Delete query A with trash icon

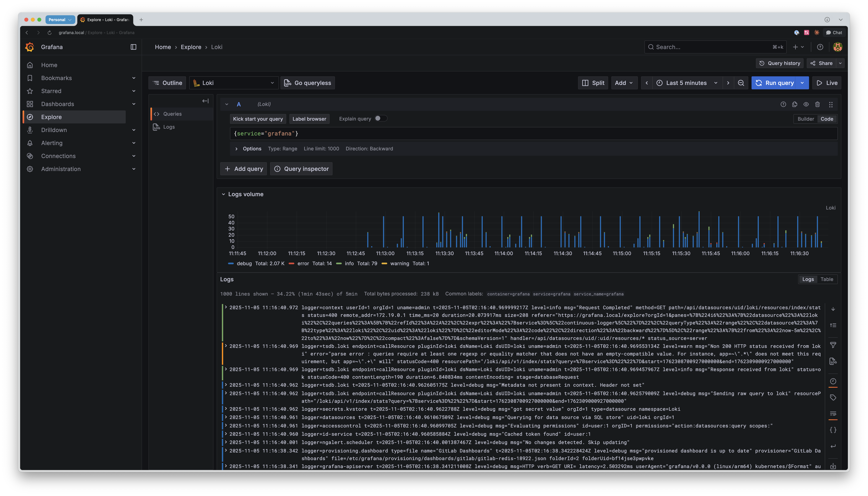pos(817,104)
